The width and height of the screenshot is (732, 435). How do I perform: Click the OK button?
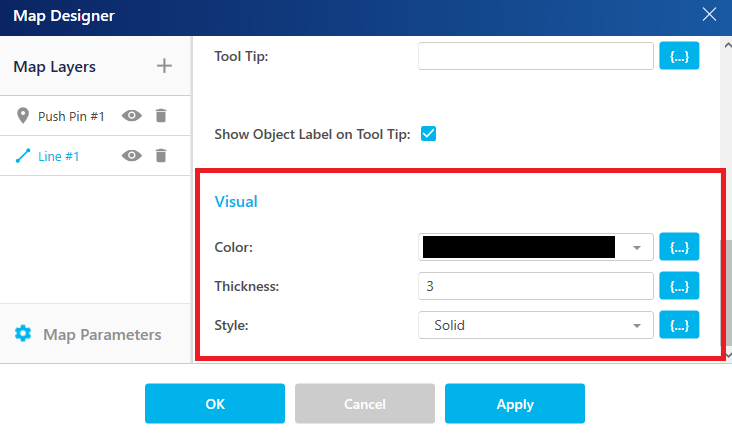coord(215,403)
